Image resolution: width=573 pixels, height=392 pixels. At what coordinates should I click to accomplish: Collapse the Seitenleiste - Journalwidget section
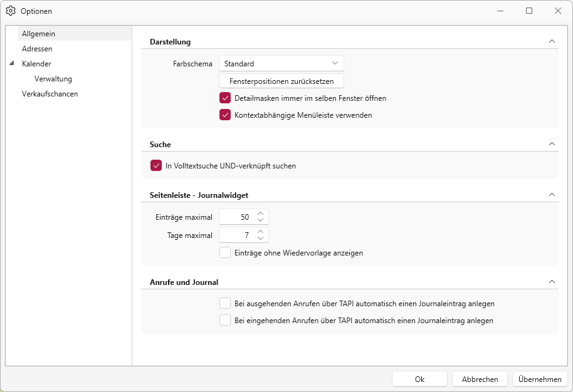[x=552, y=195]
